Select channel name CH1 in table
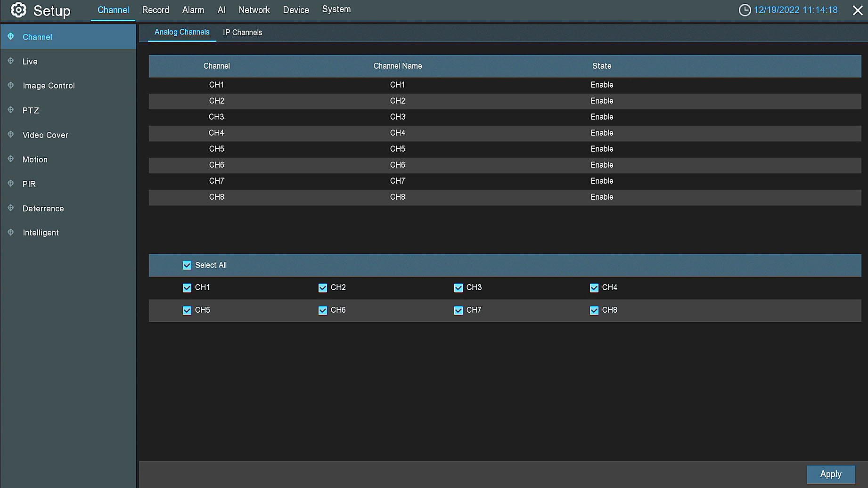Screen dimensions: 868x488 click(397, 85)
